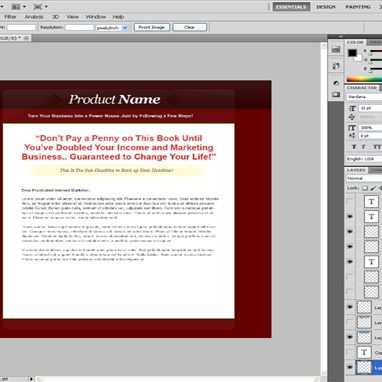Pick a color from the spectrum ramp
This screenshot has height=382, width=382.
[364, 79]
